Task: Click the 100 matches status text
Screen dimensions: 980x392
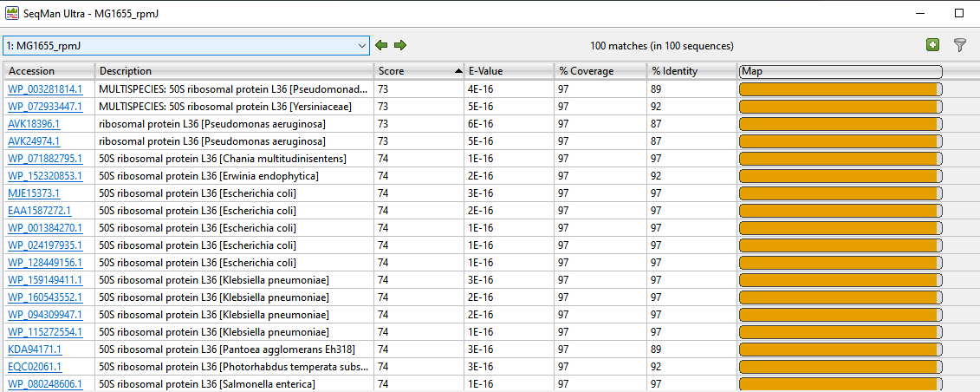Action: (661, 46)
